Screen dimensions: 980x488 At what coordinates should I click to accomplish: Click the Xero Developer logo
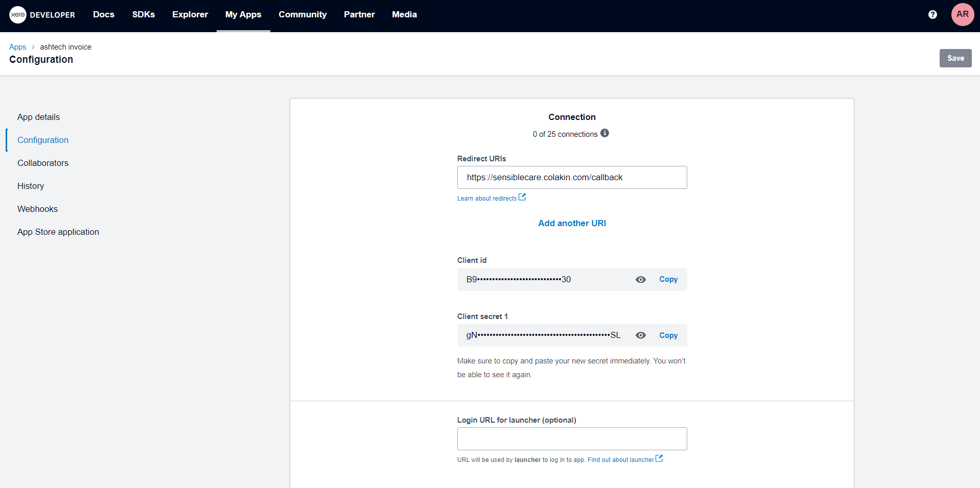point(42,15)
